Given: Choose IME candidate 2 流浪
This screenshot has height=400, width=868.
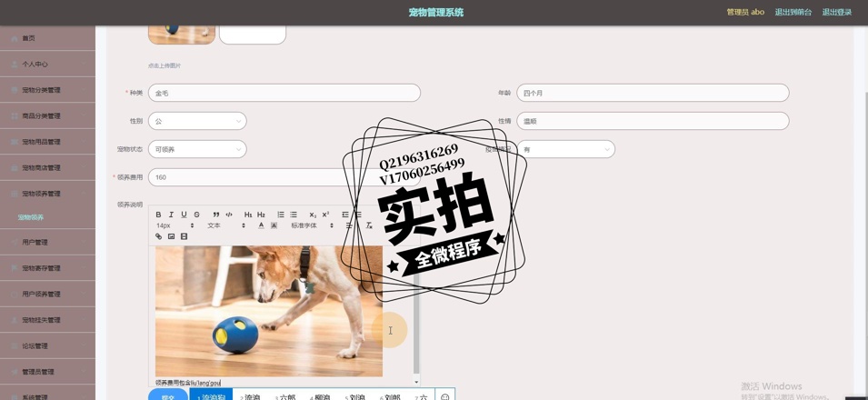Looking at the screenshot, I should 250,395.
